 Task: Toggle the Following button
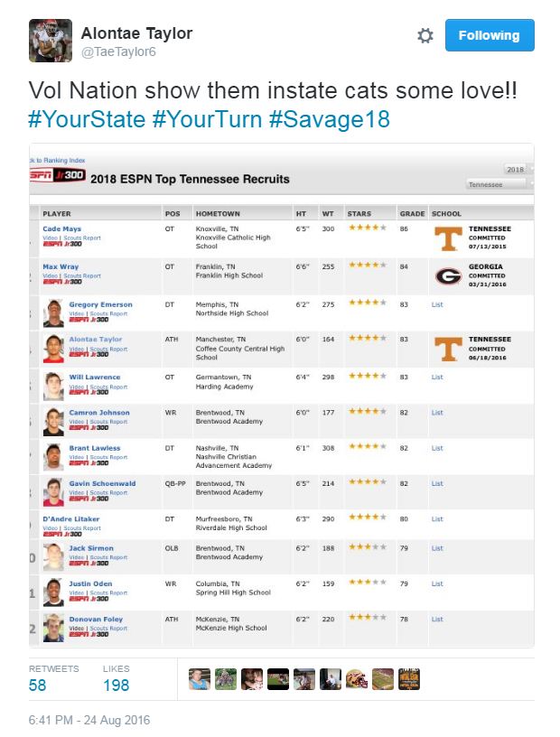coord(490,35)
